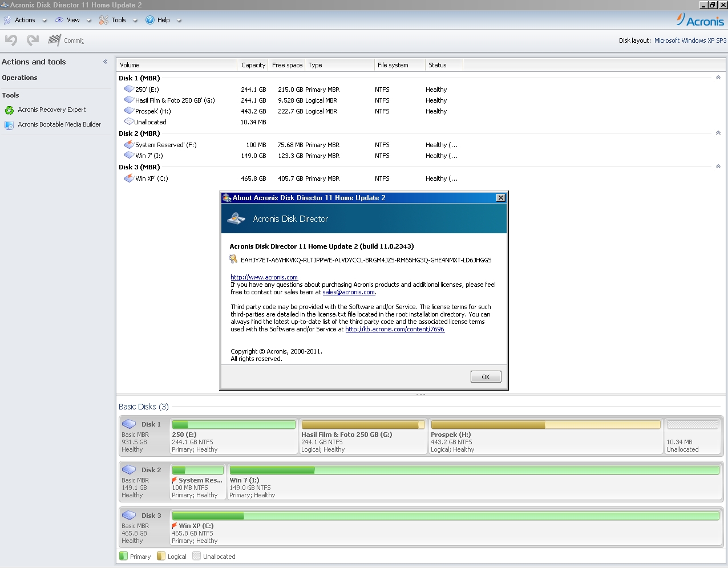Click the Undo arrow icon
728x568 pixels.
click(x=11, y=40)
